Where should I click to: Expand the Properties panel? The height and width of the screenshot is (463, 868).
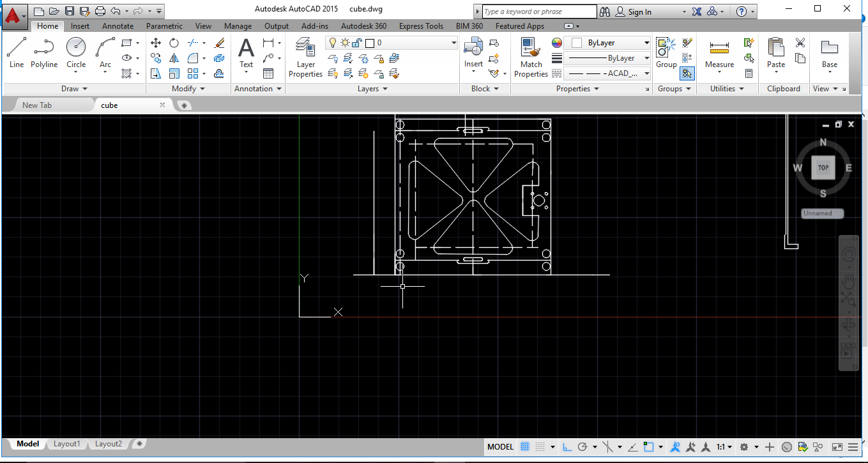click(x=577, y=89)
